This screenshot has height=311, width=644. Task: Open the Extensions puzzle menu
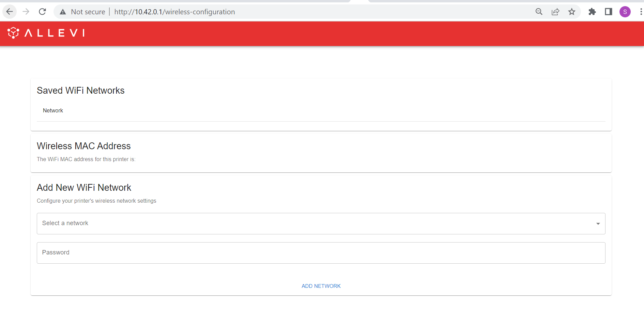point(592,12)
